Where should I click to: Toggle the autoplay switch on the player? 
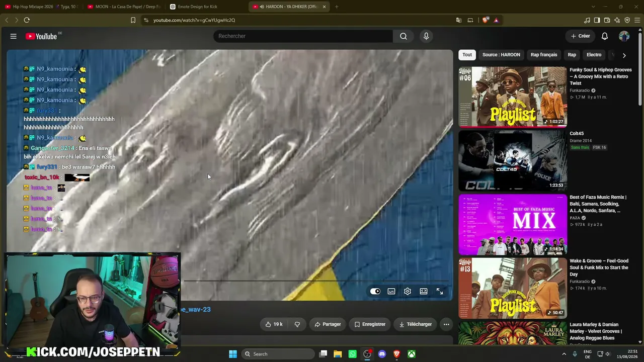click(375, 292)
